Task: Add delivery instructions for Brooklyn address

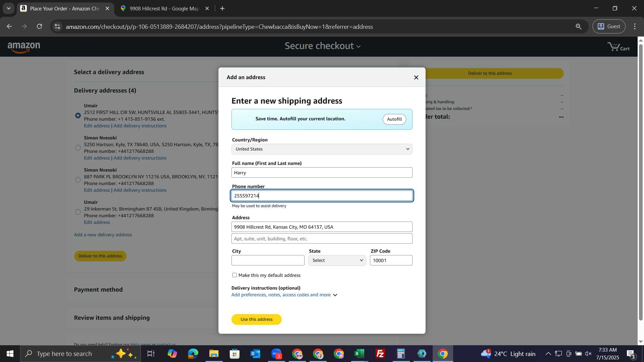Action: [x=140, y=190]
